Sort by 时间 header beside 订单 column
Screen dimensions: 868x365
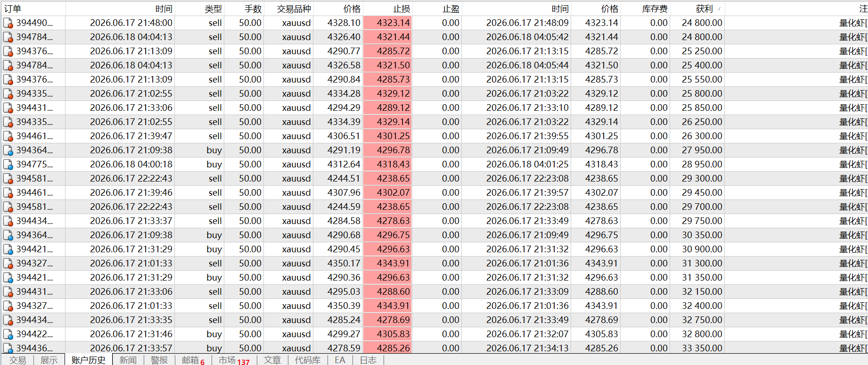click(120, 8)
